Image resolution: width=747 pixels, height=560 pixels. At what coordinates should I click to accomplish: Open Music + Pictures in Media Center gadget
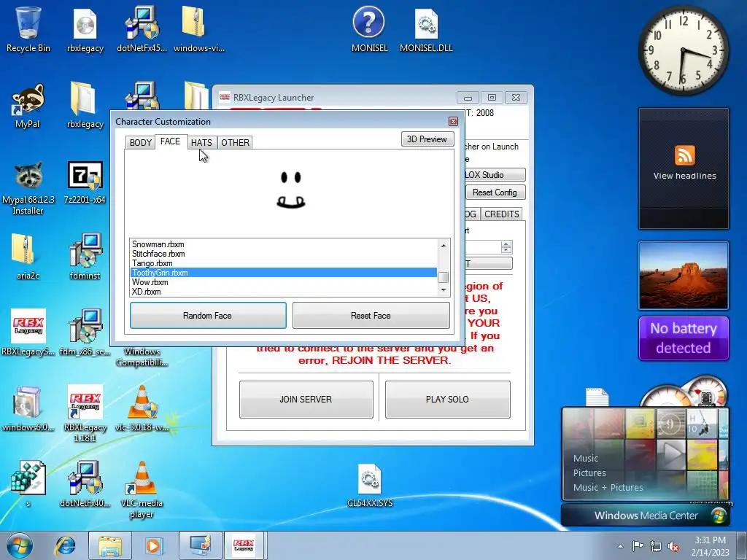[608, 488]
